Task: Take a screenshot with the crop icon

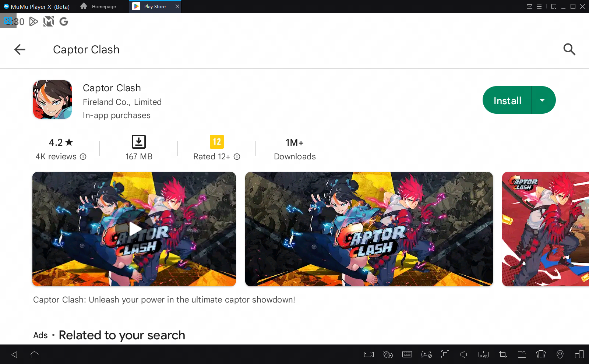Action: (502, 354)
